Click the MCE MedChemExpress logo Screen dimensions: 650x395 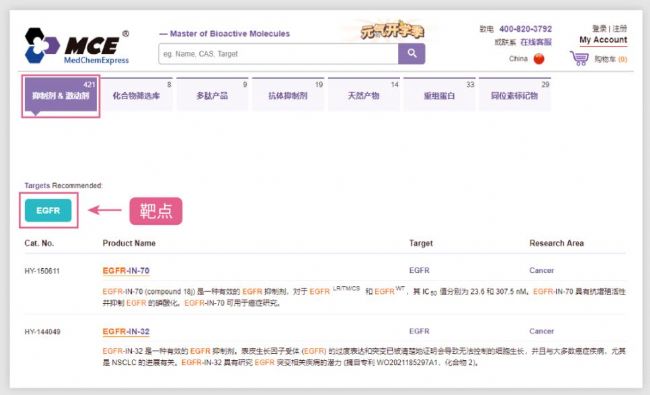click(77, 46)
